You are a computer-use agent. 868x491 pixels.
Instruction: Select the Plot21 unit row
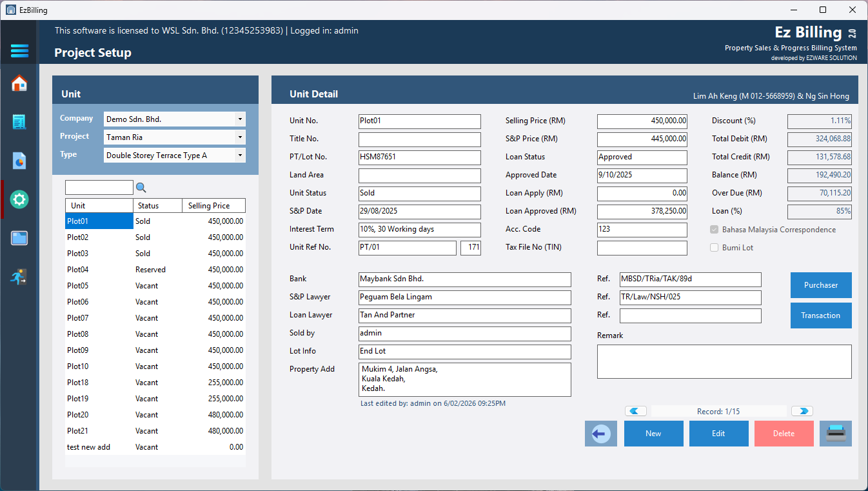155,431
